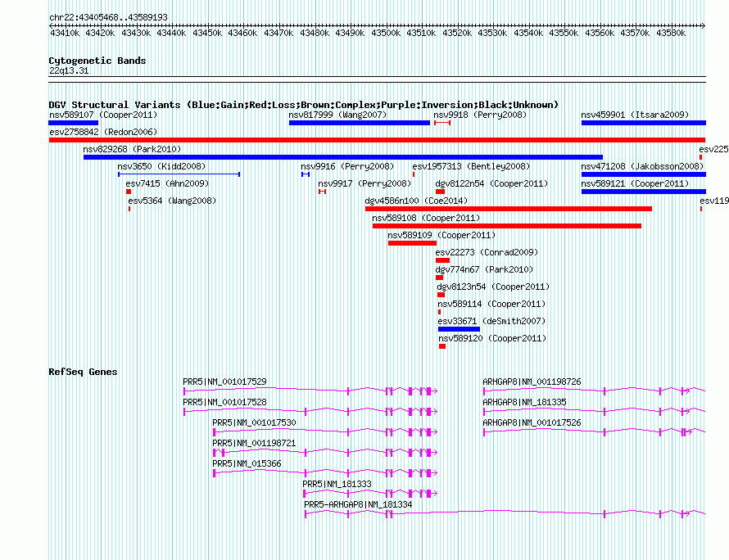Click the PRR5|NM_015366 transcript label
Viewport: 729px width, 560px height.
click(x=247, y=463)
